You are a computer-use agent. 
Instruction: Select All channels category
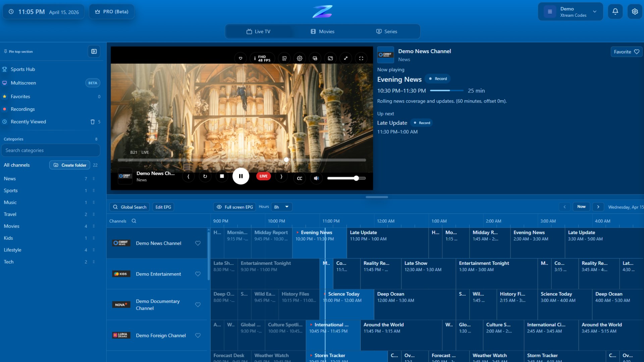click(x=17, y=165)
